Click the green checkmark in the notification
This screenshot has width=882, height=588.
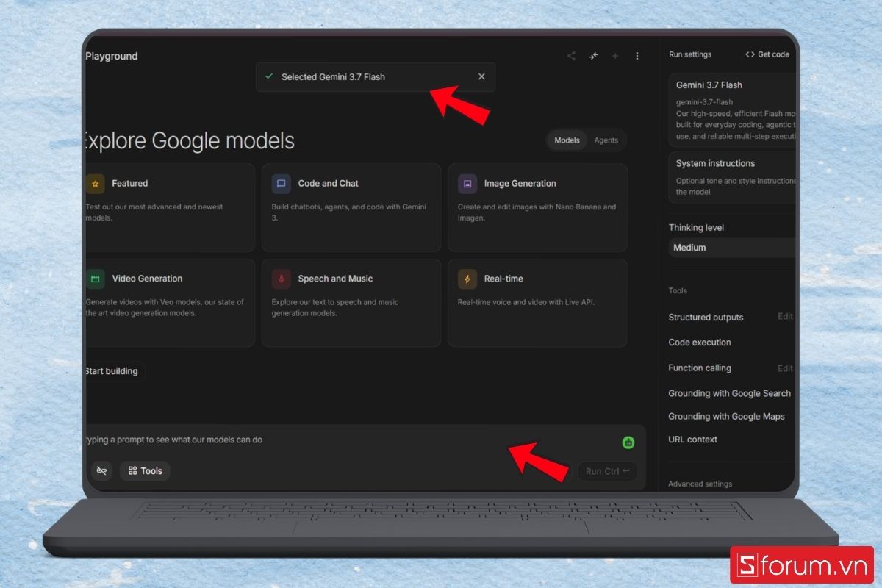pyautogui.click(x=269, y=76)
